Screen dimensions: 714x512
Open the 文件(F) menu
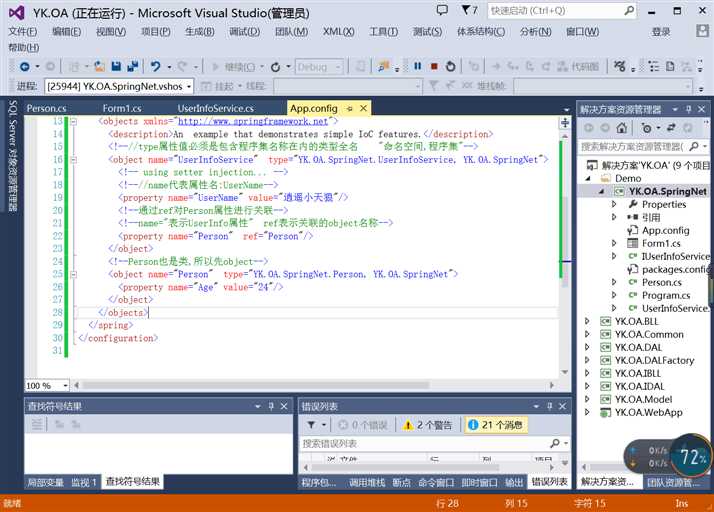pos(23,32)
